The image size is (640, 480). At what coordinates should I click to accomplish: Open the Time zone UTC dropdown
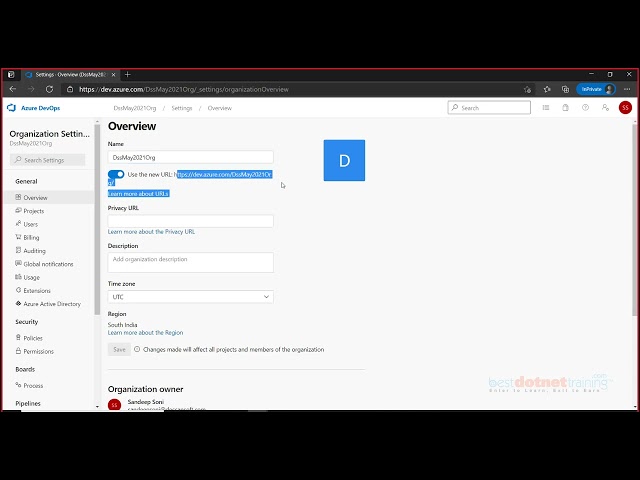[191, 297]
